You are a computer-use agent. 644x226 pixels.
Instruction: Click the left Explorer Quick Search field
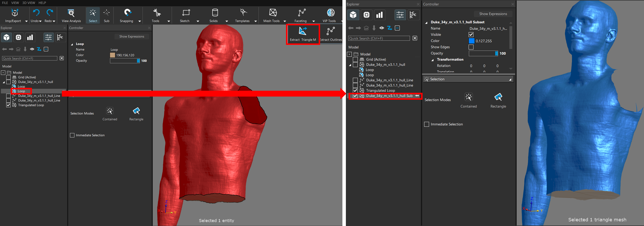(x=29, y=58)
